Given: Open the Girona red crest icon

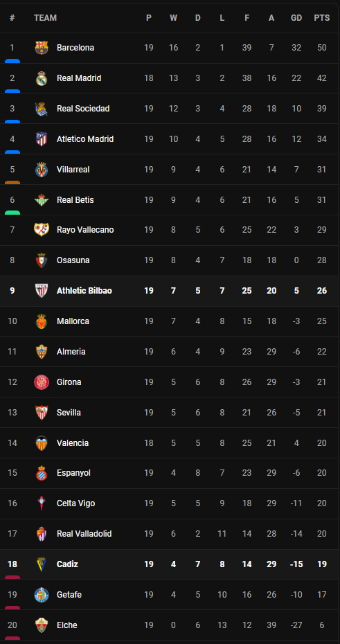Looking at the screenshot, I should coord(42,382).
